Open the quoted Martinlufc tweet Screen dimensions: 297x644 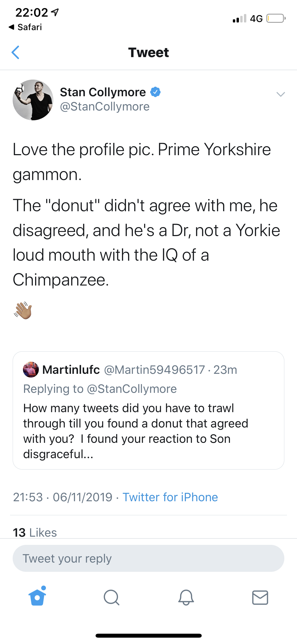click(148, 423)
